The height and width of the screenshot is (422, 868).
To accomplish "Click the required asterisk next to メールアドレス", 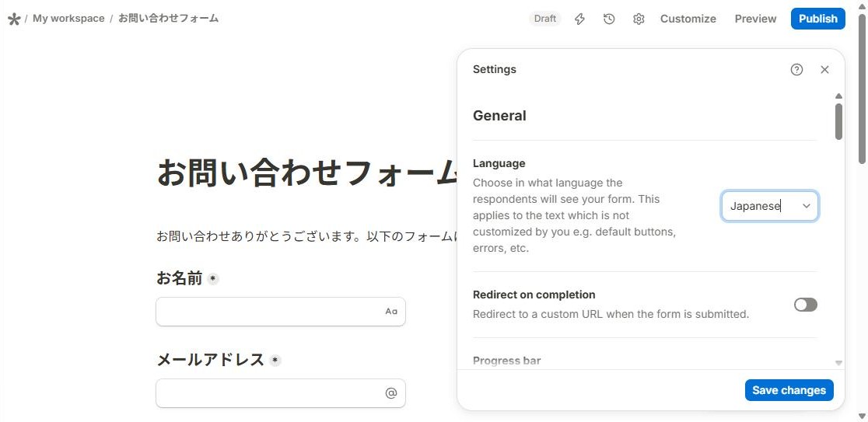I will 275,361.
